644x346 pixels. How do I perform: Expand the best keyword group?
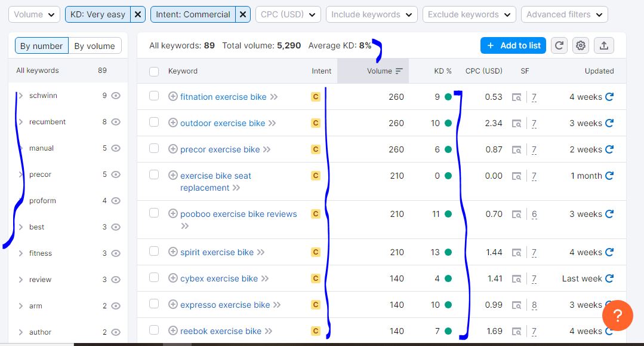click(x=20, y=227)
